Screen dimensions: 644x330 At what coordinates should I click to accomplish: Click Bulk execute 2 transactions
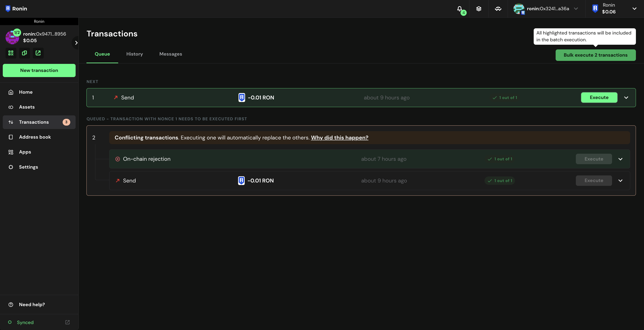coord(595,55)
